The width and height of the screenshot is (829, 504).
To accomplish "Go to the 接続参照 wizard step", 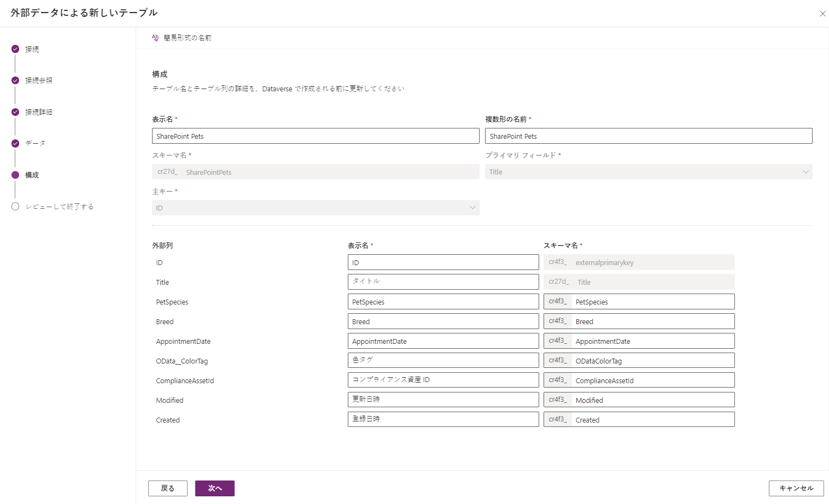I will [39, 80].
